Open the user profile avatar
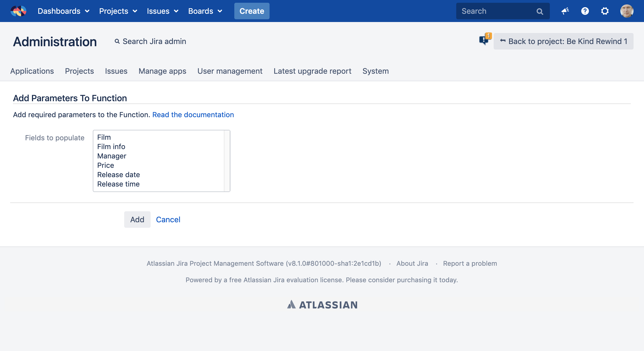The width and height of the screenshot is (644, 351). pos(627,11)
